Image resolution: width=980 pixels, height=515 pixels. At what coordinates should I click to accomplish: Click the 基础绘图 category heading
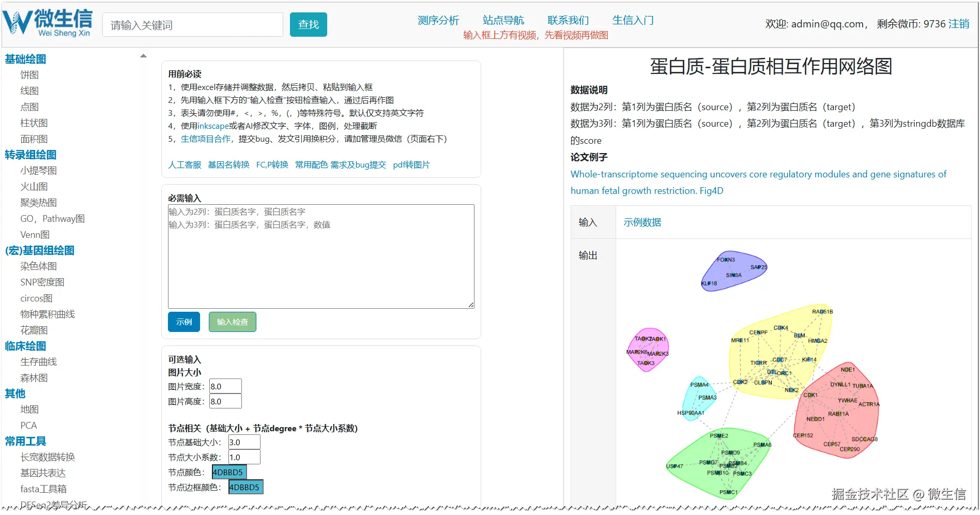(x=25, y=59)
